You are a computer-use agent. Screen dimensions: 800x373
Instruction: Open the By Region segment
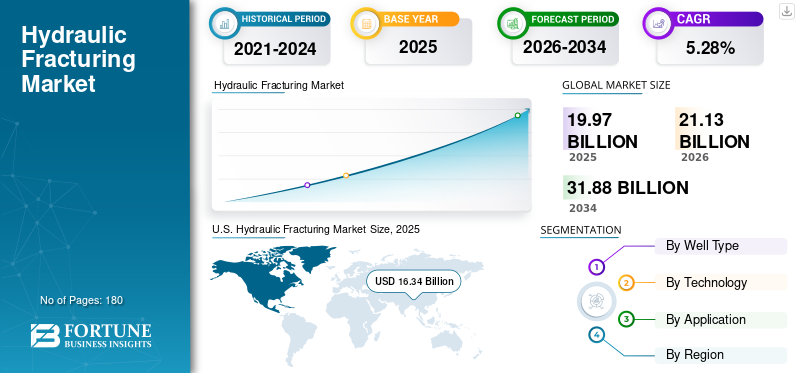720,355
